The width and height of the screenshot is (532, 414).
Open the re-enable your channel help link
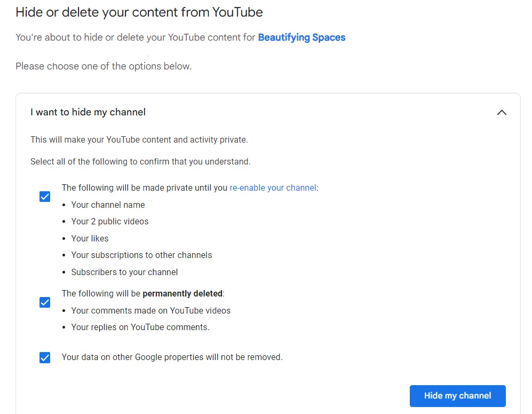point(273,188)
